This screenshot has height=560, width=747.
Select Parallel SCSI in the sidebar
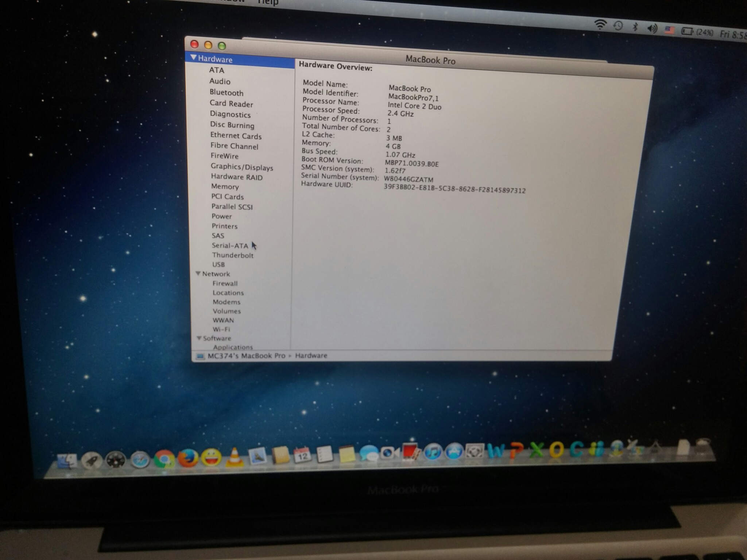tap(232, 206)
